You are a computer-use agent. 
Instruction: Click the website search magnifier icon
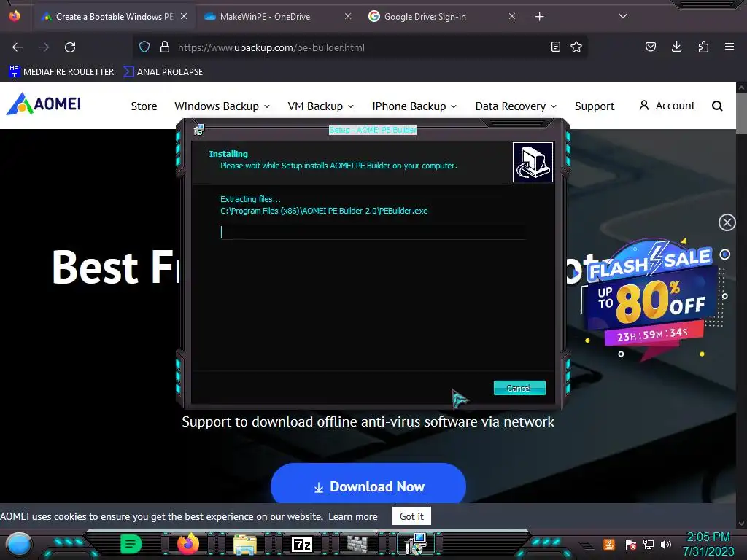tap(717, 106)
